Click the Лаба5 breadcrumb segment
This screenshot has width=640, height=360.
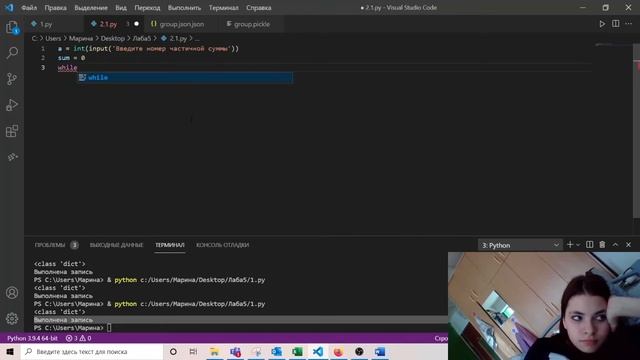(142, 38)
